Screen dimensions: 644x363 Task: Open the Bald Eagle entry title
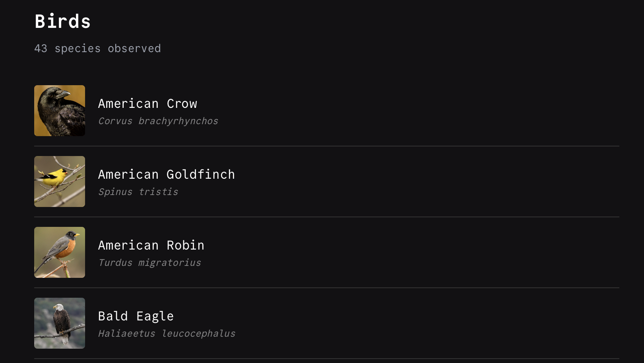click(136, 316)
